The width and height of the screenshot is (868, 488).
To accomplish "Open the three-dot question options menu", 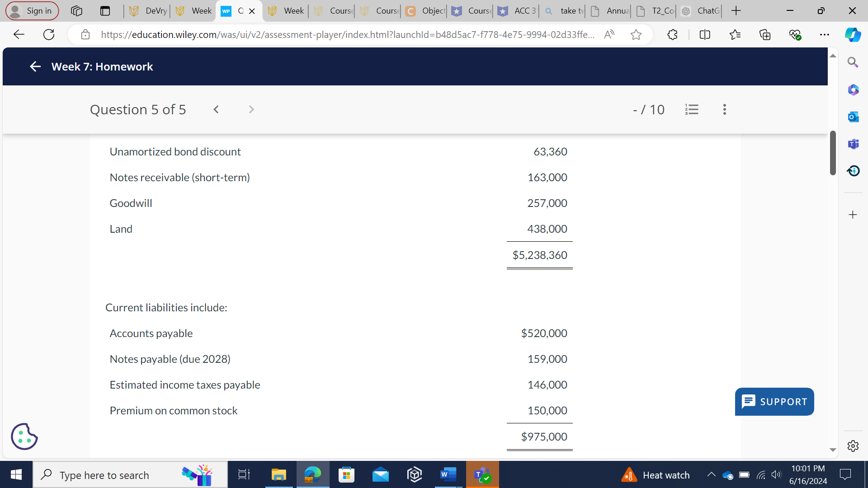I will (724, 110).
